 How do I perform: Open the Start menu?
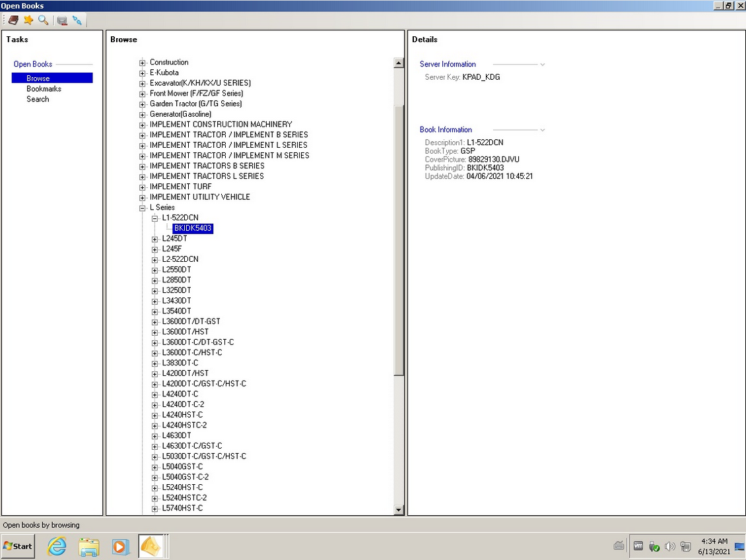18,546
